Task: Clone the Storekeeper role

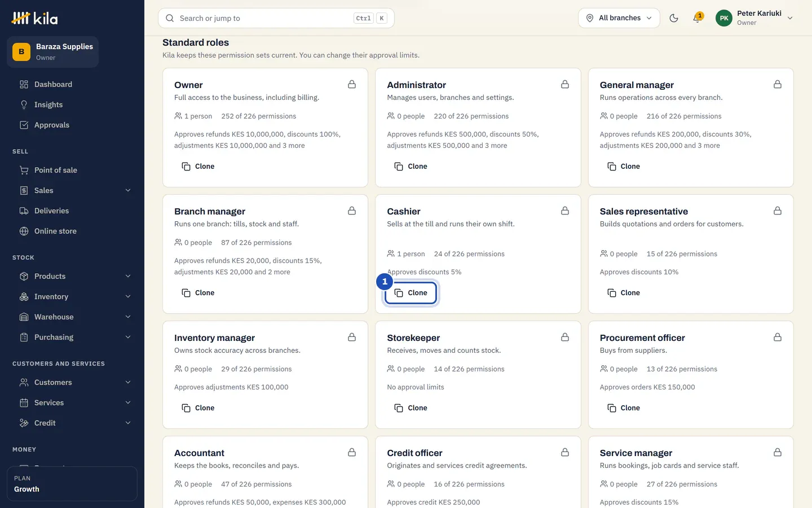Action: (411, 408)
